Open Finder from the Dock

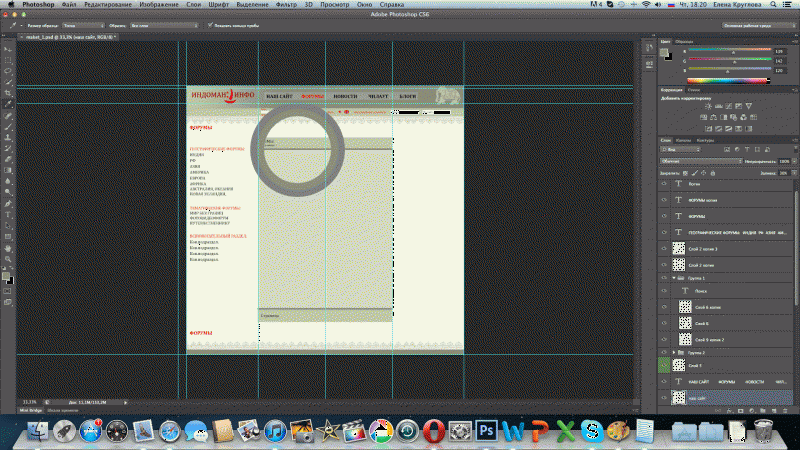tap(37, 431)
